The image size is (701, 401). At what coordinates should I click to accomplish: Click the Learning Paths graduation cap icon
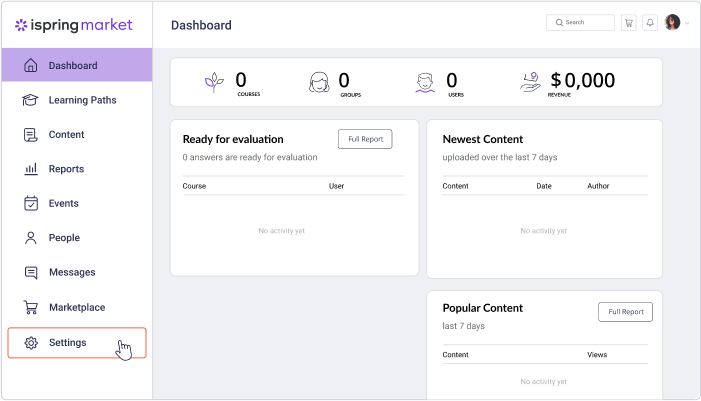pos(30,100)
